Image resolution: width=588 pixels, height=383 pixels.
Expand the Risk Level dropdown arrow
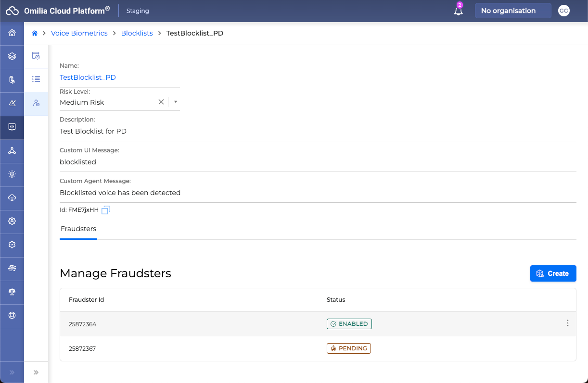click(x=176, y=102)
